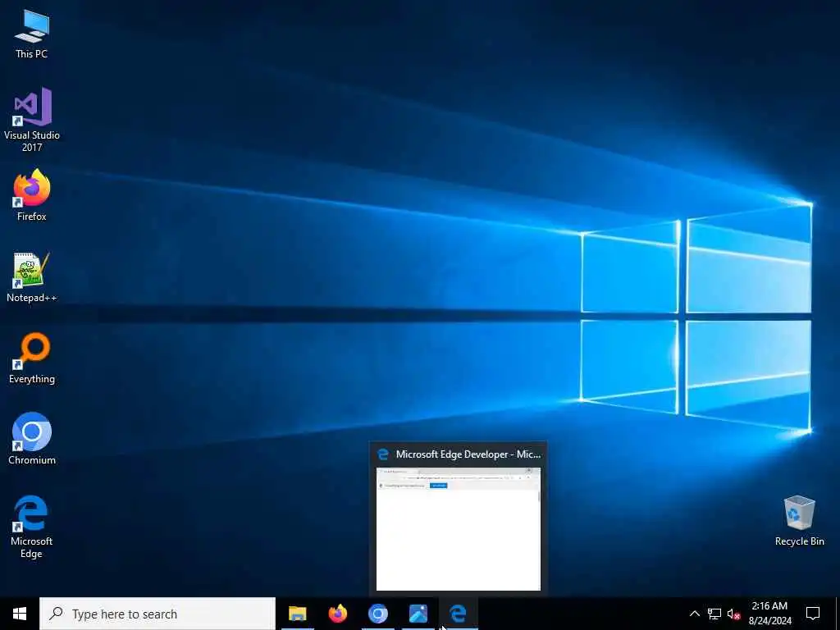Open the muted volume tray icon
This screenshot has height=630, width=840.
733,614
